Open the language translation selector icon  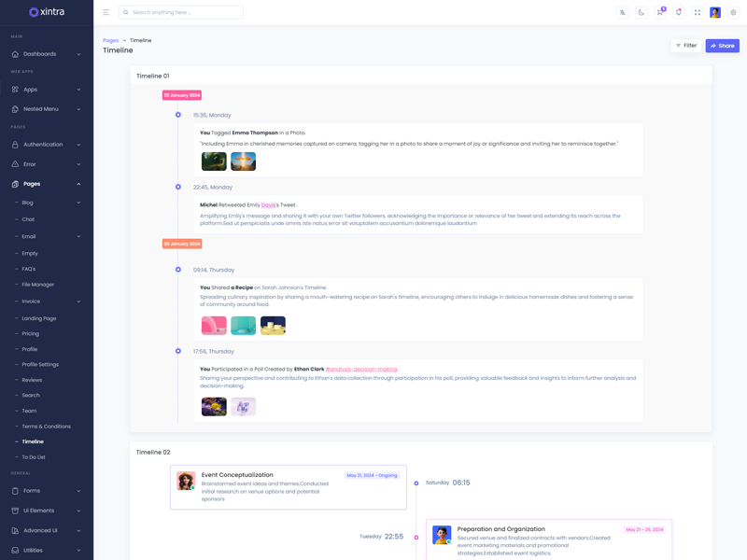[623, 12]
